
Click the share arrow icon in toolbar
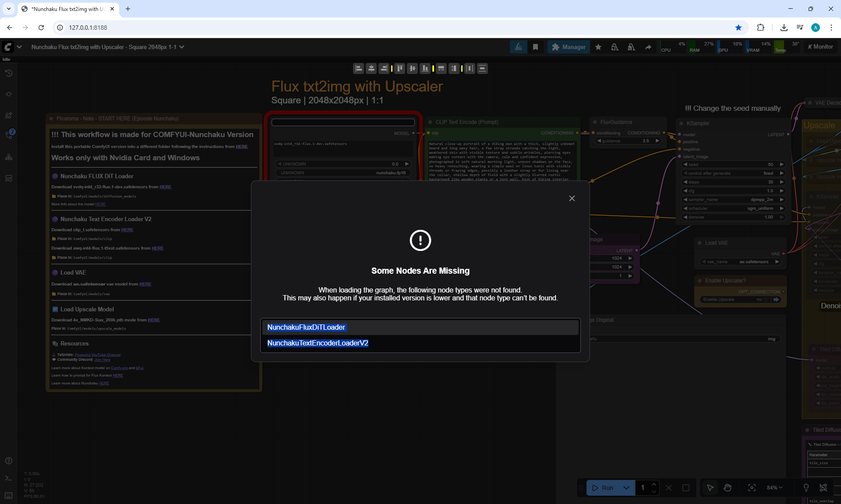[x=648, y=47]
